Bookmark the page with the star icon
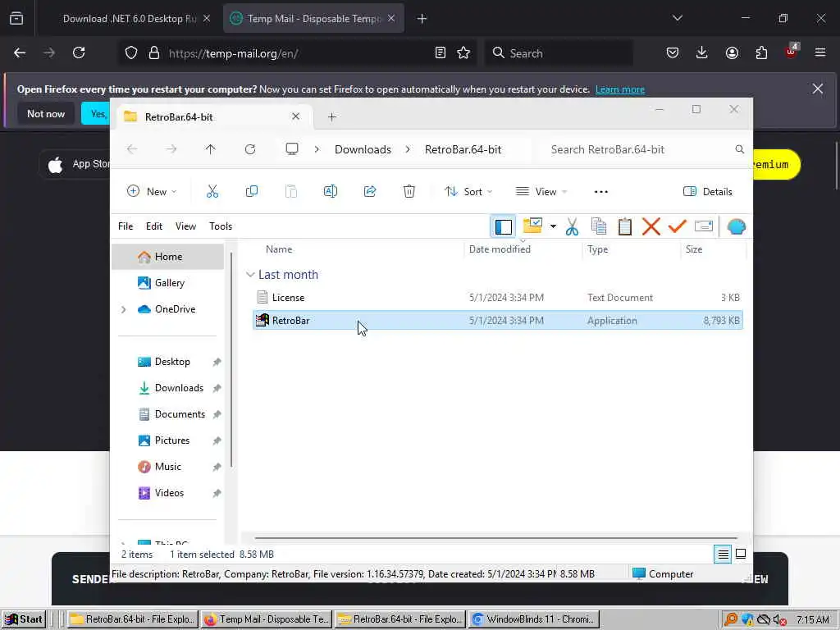Screen dimensions: 840x630 [x=463, y=52]
